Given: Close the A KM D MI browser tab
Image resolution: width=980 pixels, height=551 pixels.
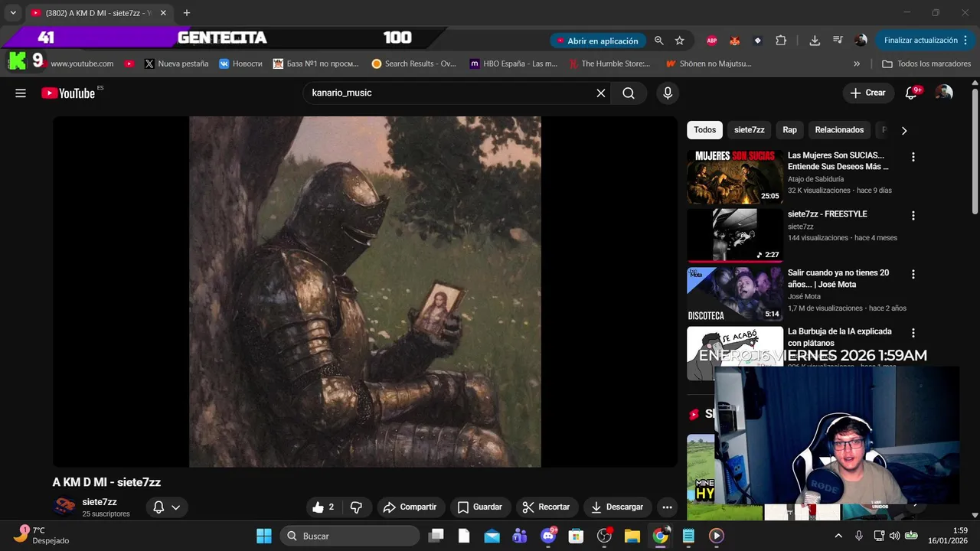Looking at the screenshot, I should (x=163, y=13).
